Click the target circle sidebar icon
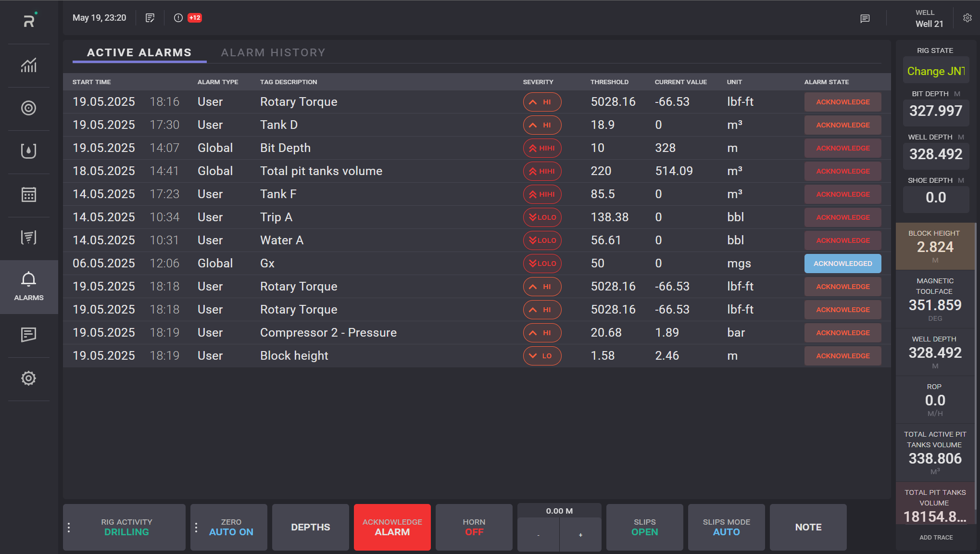This screenshot has width=980, height=554. tap(28, 108)
